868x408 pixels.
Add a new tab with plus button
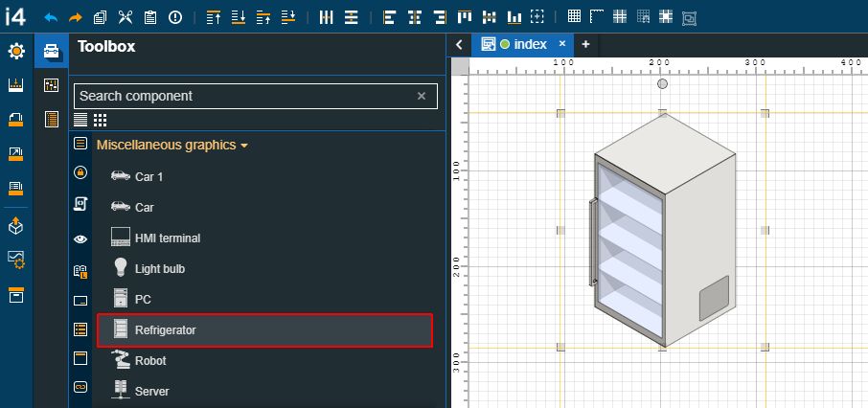(585, 44)
